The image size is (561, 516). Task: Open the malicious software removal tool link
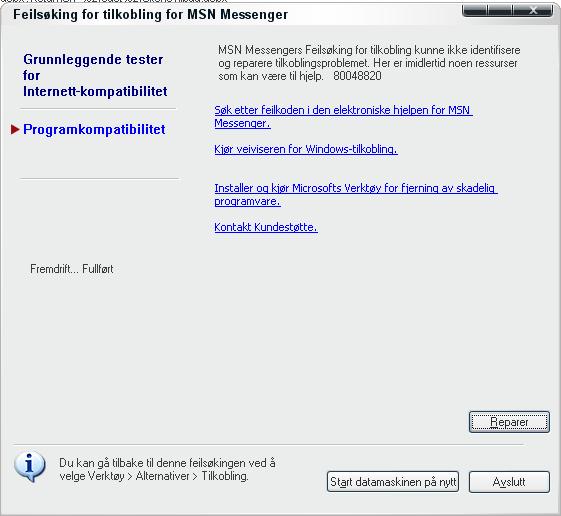(356, 195)
